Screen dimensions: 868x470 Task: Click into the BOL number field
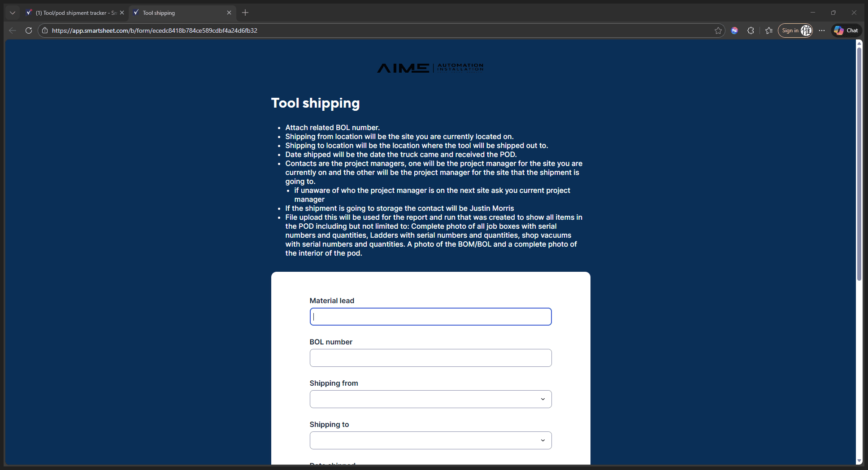coord(430,358)
